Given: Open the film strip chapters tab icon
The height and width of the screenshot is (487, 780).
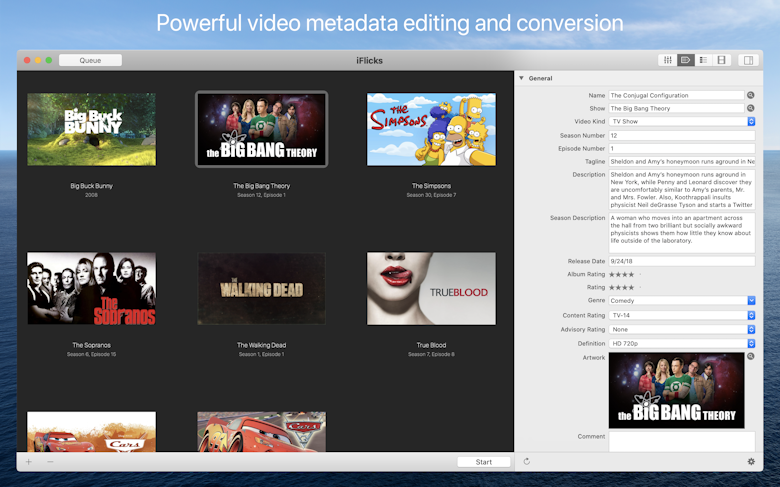Looking at the screenshot, I should coord(721,60).
